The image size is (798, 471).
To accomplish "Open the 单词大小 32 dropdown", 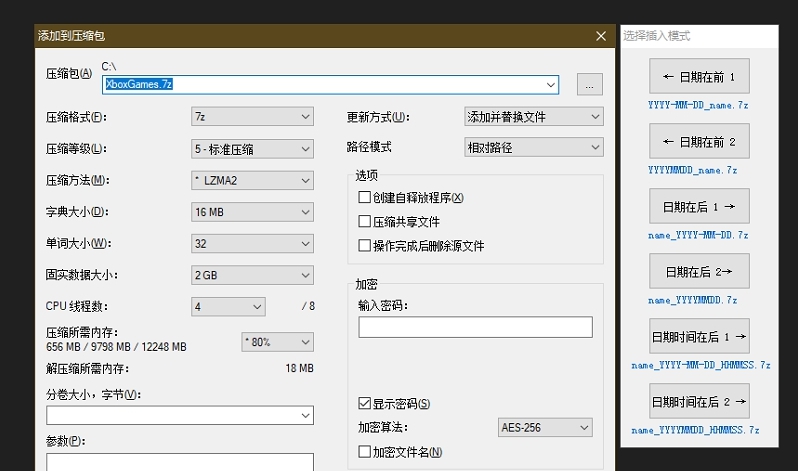I will (x=252, y=243).
